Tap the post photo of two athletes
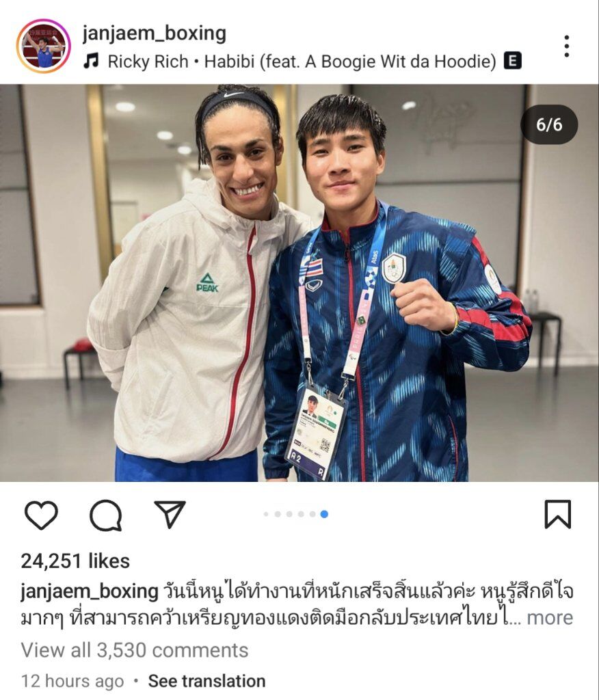 click(299, 282)
